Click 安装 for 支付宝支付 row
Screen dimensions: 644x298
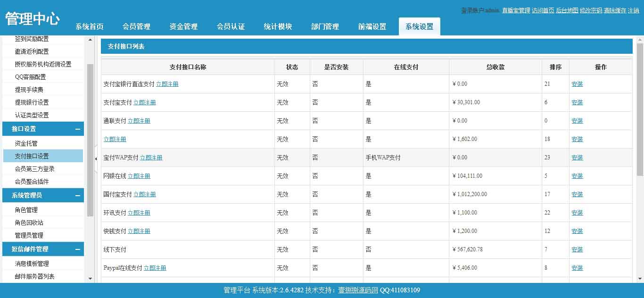tap(577, 102)
